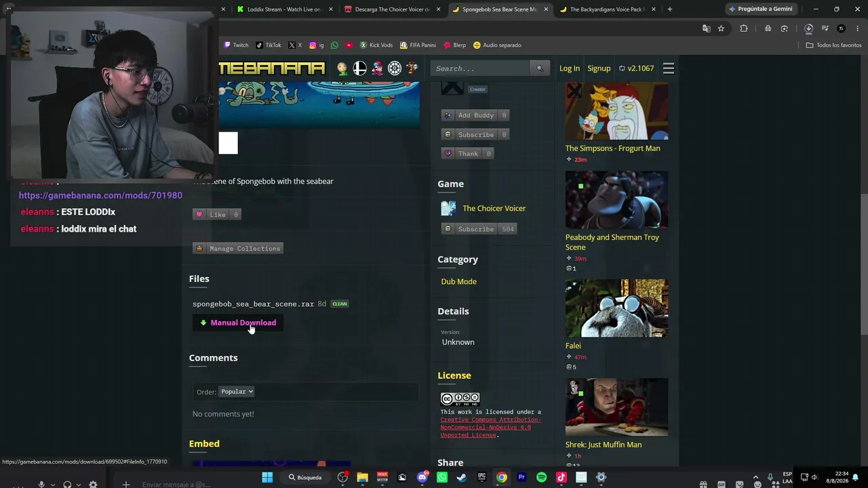
Task: Open the Dub Mode category
Action: (458, 281)
